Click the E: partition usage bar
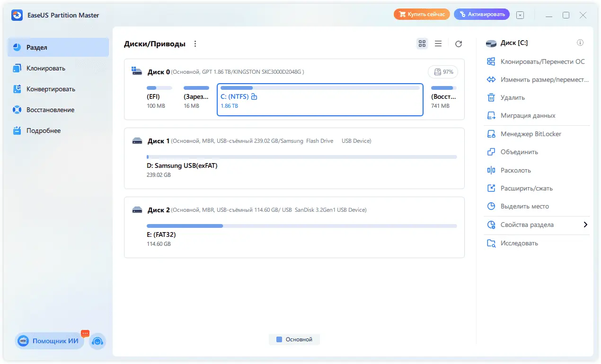Screen dimensions: 601x364 302,226
